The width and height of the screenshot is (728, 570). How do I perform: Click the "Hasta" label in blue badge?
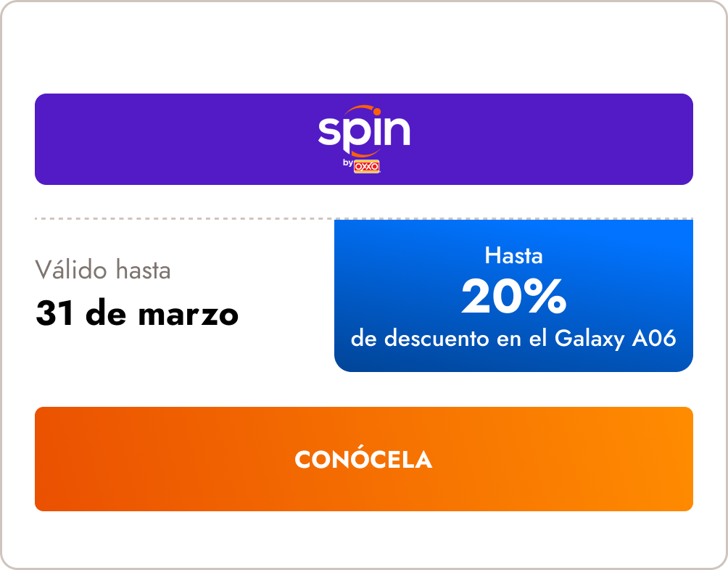pyautogui.click(x=513, y=255)
